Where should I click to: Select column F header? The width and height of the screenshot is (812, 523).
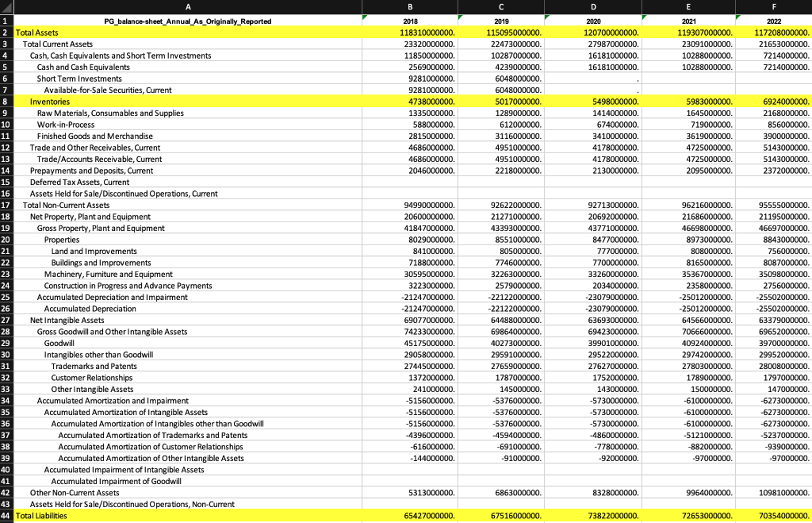(x=774, y=6)
